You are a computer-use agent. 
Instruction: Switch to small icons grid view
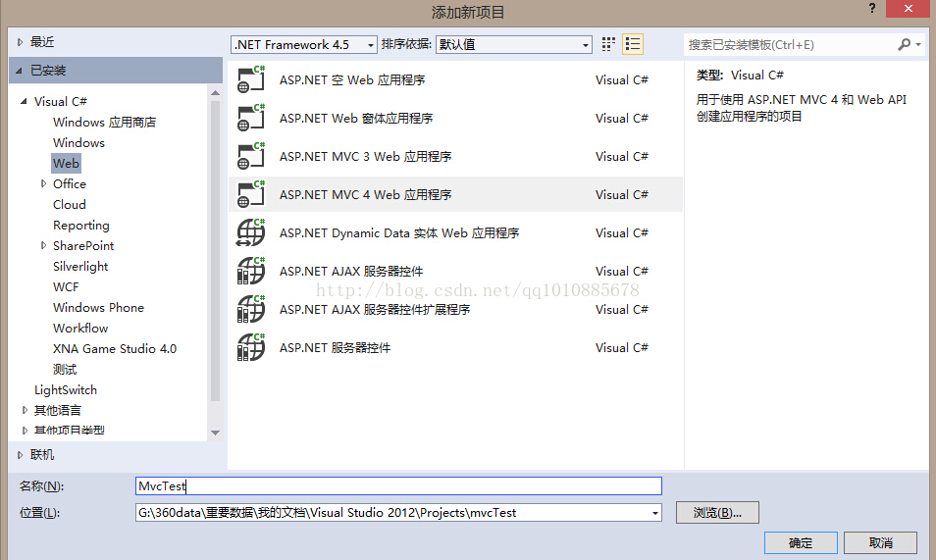608,44
